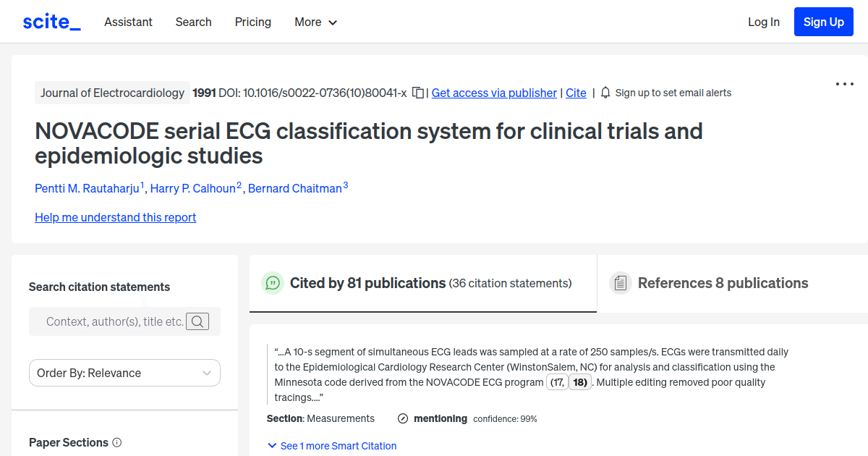Screen dimensions: 868x456
Task: Copy the DOI using the copy icon
Action: pyautogui.click(x=417, y=93)
